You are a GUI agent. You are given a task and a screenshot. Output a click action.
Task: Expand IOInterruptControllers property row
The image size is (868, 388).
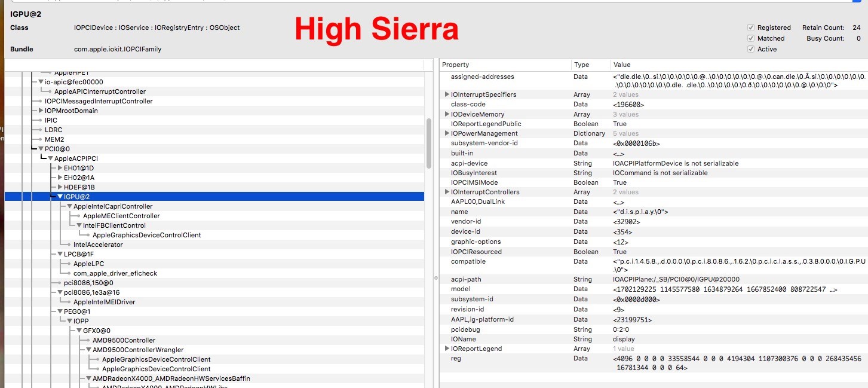[447, 192]
